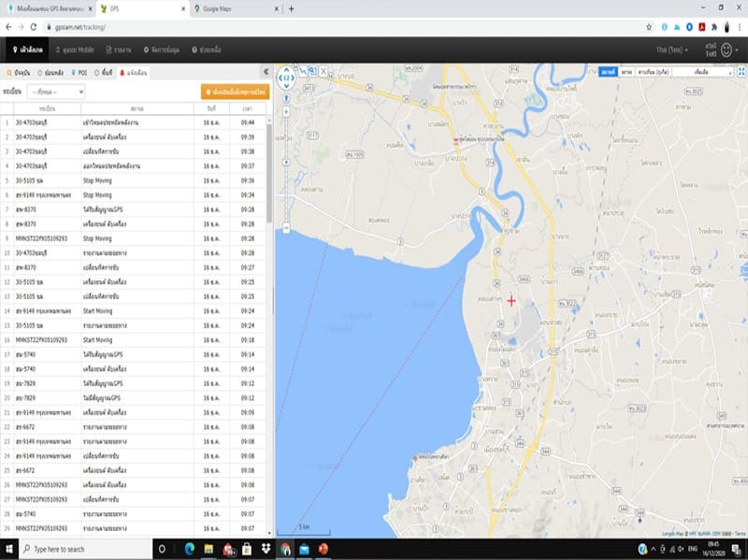
Task: Switch to the POI tab
Action: (80, 71)
